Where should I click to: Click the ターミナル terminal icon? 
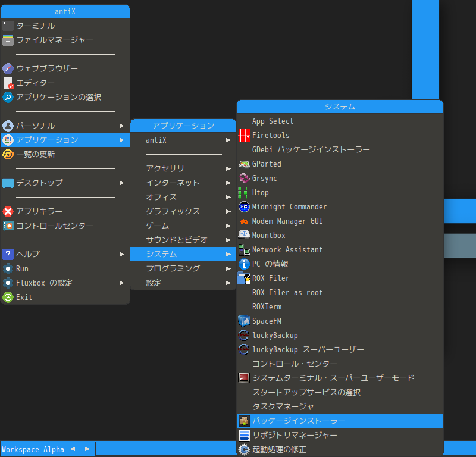pos(8,26)
